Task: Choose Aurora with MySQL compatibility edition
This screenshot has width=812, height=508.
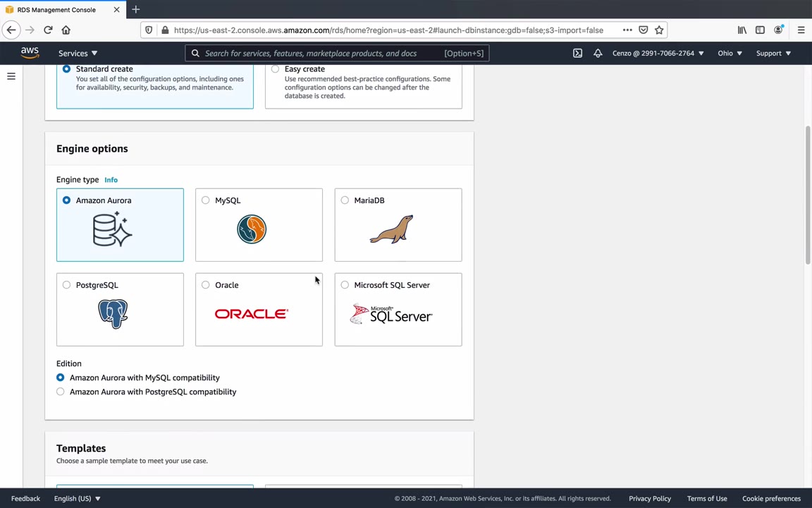Action: tap(61, 377)
